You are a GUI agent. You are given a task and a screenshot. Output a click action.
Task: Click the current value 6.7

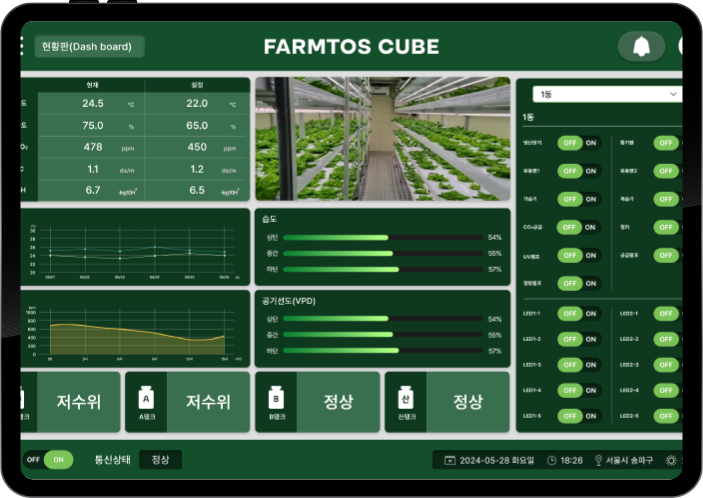(93, 190)
